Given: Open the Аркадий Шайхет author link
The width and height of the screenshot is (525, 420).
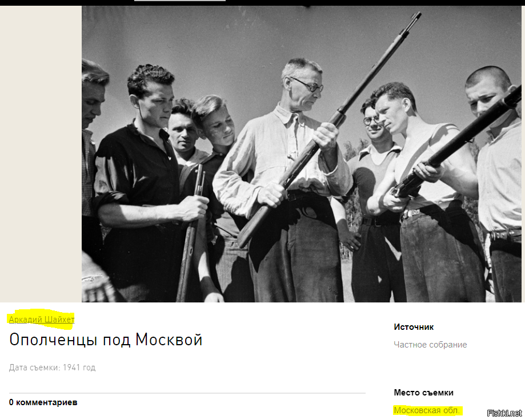Looking at the screenshot, I should (42, 320).
